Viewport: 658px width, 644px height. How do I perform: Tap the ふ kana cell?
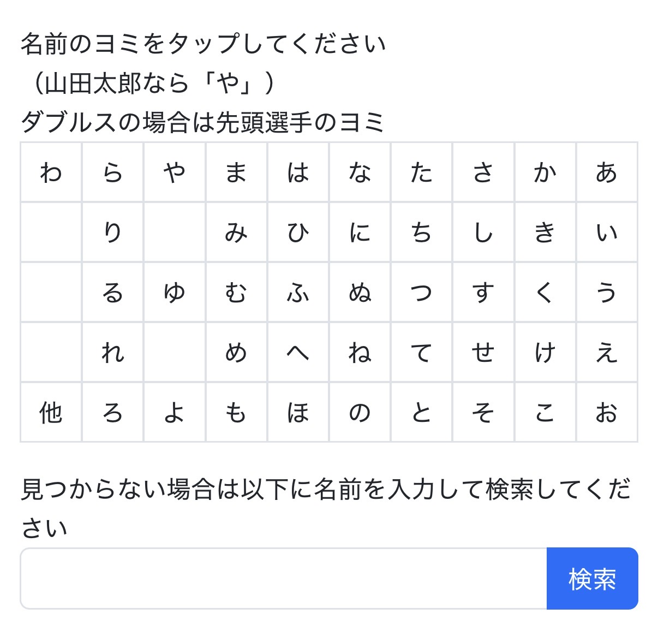pos(298,293)
